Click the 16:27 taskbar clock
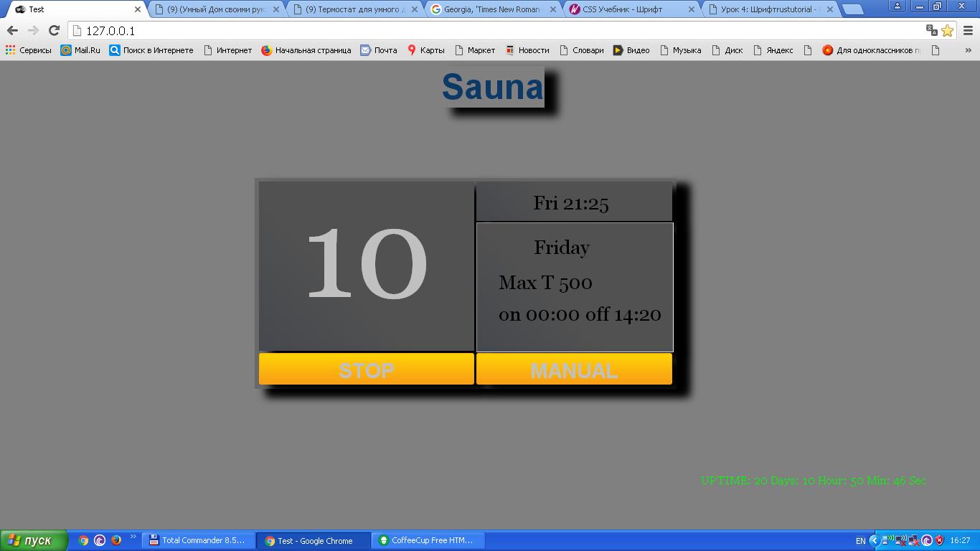 pyautogui.click(x=960, y=540)
